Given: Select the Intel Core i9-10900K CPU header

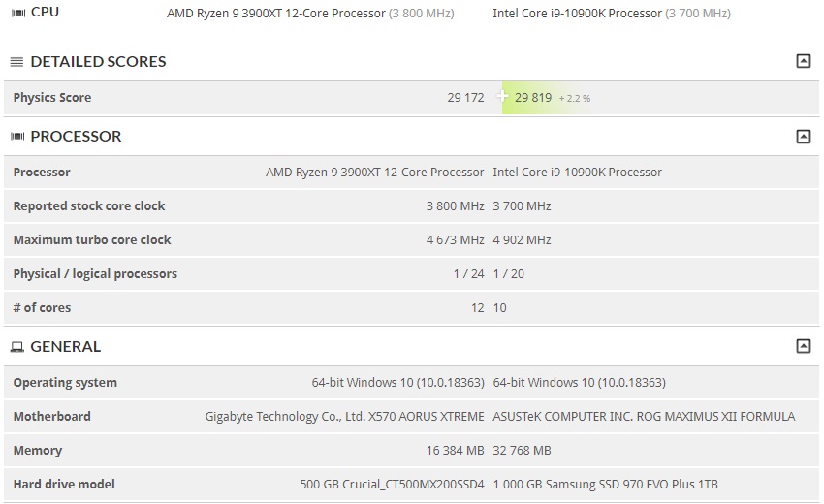Looking at the screenshot, I should click(612, 14).
